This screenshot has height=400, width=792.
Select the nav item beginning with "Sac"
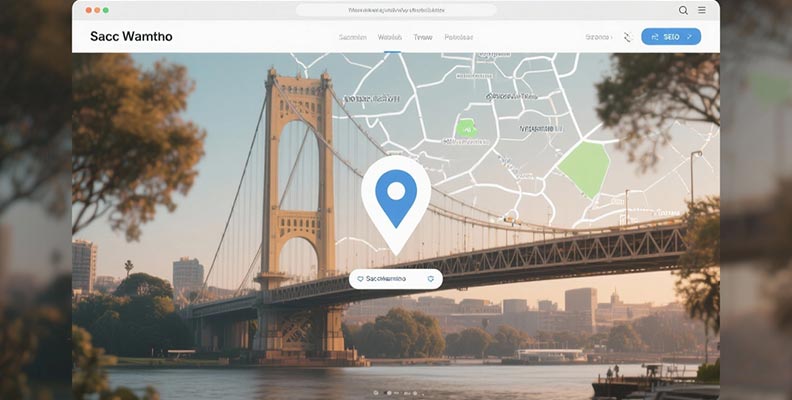352,37
